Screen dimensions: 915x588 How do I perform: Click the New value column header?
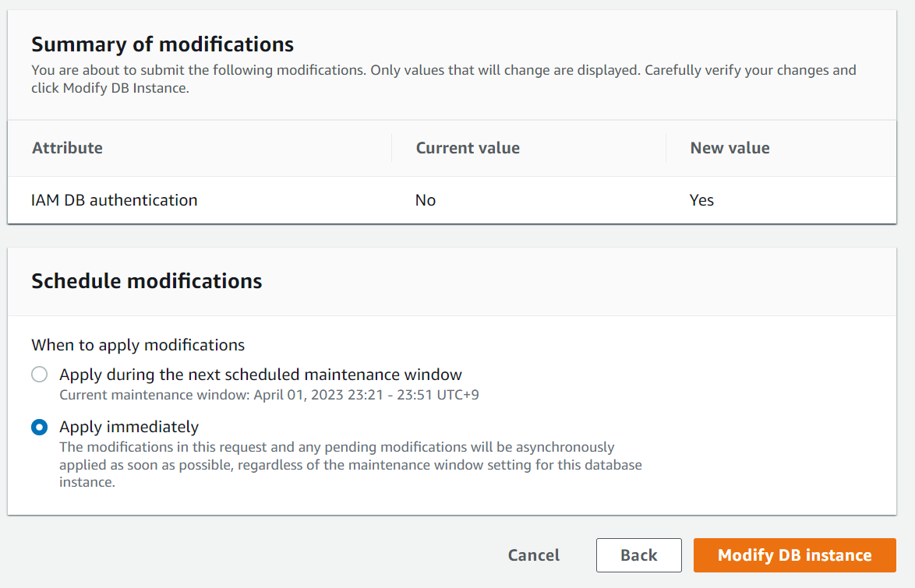coord(730,148)
